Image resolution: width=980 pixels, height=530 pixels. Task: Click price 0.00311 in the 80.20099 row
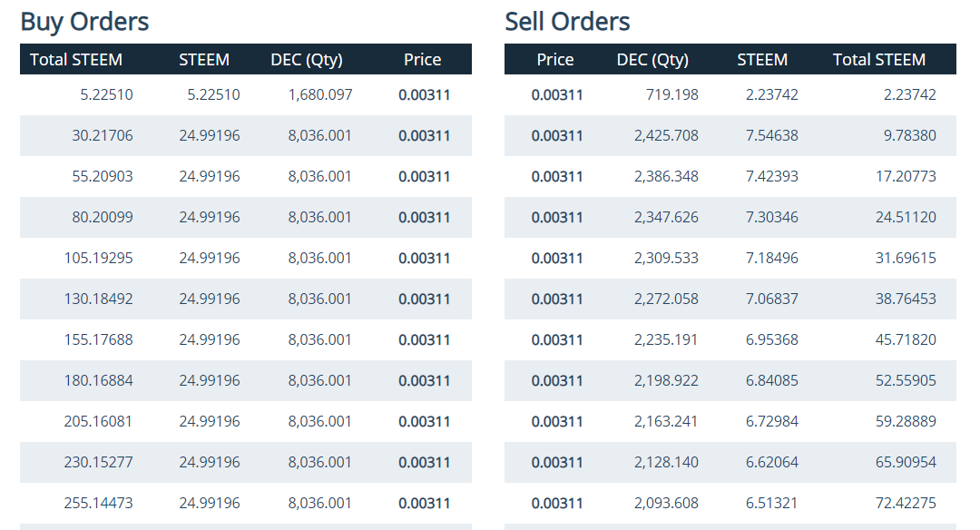[425, 218]
